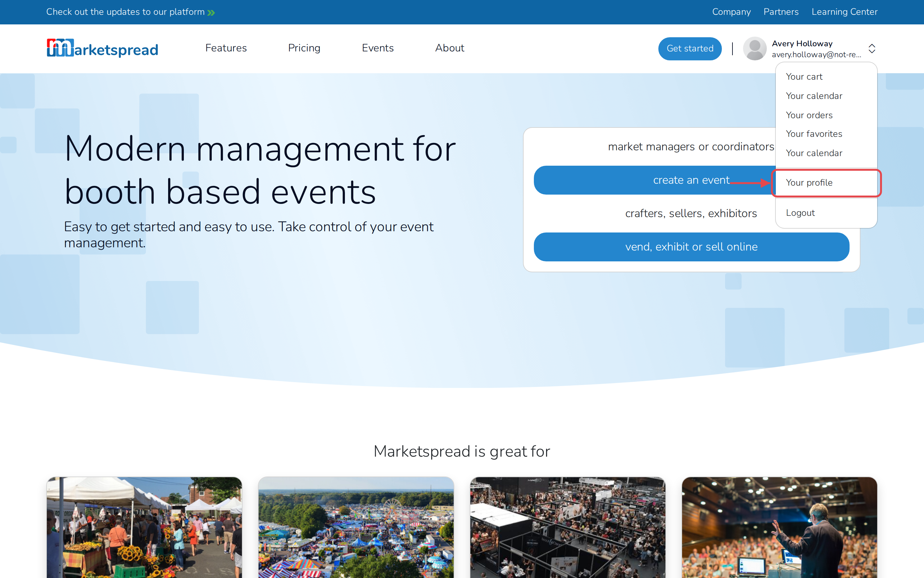Open the conference speaker photo card
The image size is (924, 578).
(x=779, y=527)
